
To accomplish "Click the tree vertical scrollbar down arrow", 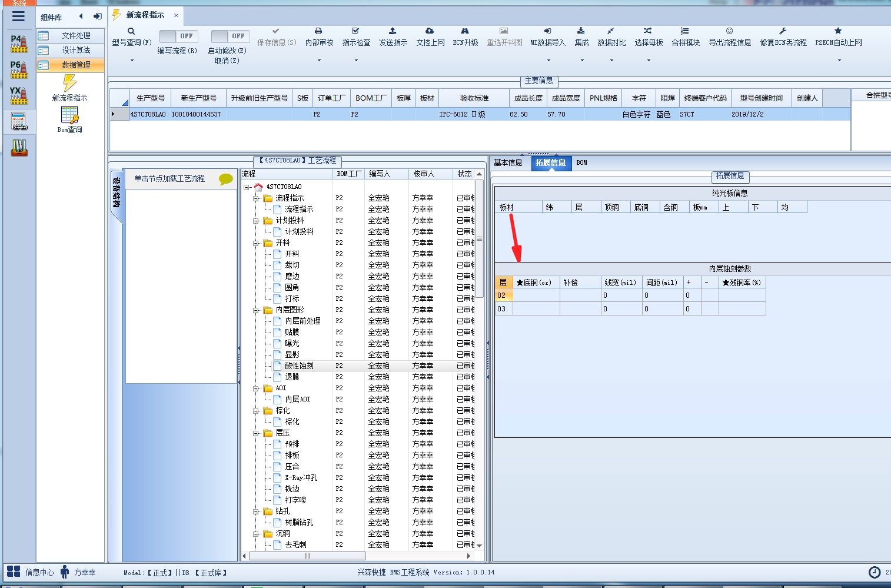I will coord(479,546).
